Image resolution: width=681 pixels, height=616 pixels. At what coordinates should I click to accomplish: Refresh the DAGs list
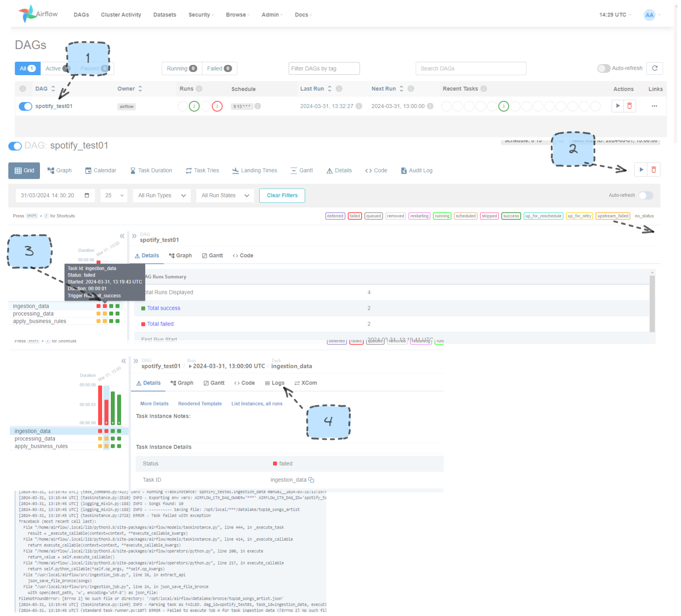click(654, 68)
